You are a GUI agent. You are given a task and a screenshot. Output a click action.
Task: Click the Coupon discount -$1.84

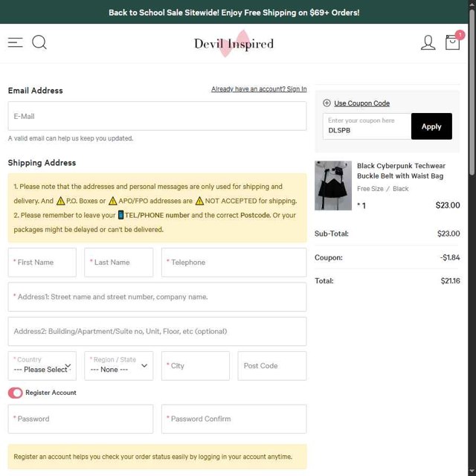450,257
